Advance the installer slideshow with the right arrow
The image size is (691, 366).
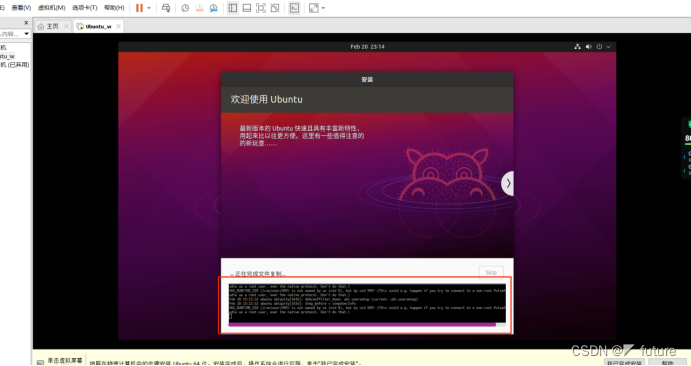pos(508,183)
